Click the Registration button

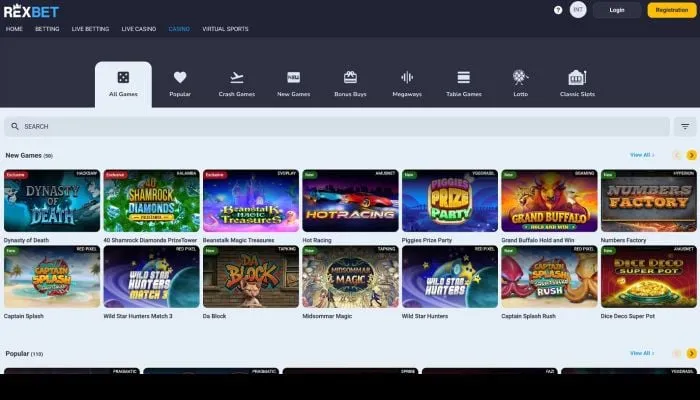click(672, 10)
